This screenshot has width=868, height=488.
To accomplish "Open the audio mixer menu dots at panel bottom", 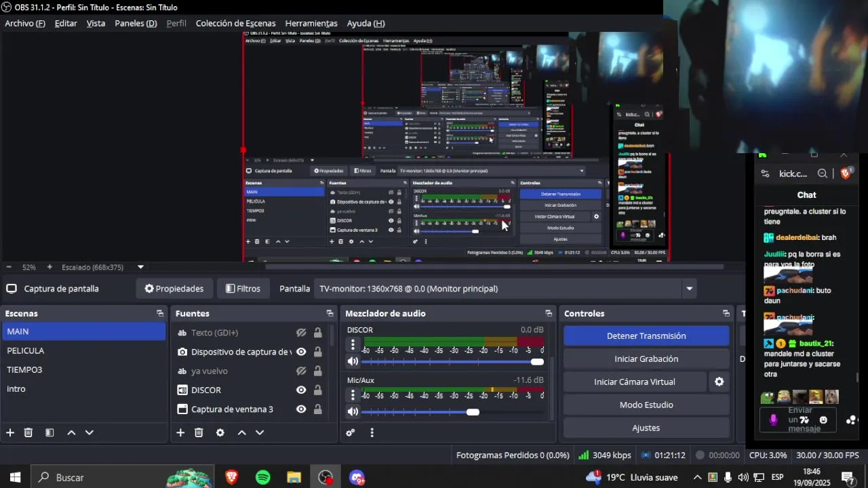I will pos(372,432).
